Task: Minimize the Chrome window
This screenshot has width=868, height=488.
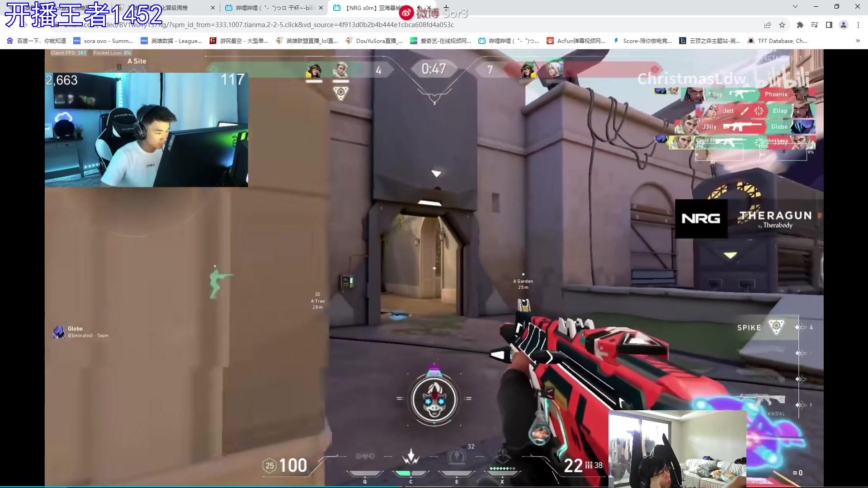Action: click(816, 6)
